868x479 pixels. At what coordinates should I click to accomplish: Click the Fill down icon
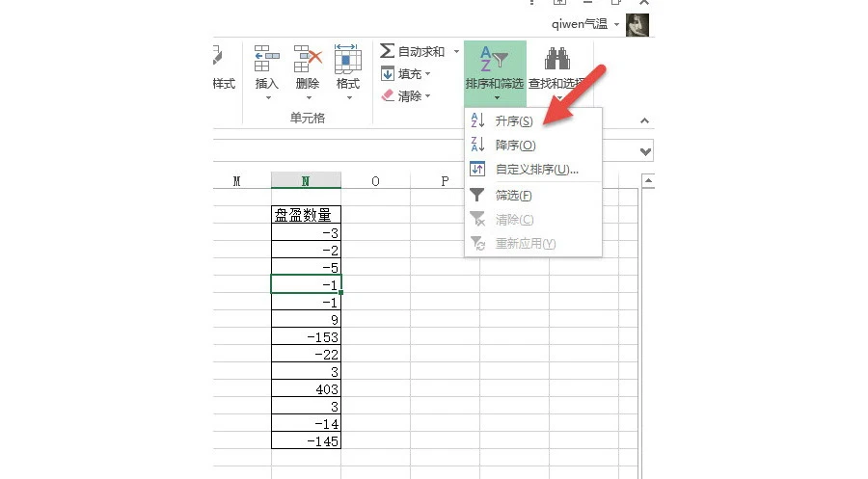[388, 74]
